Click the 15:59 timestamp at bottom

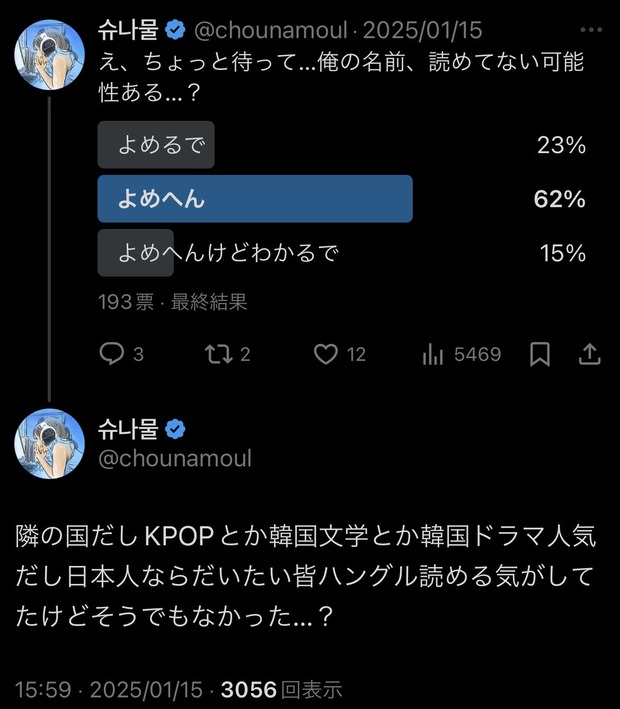click(x=39, y=690)
